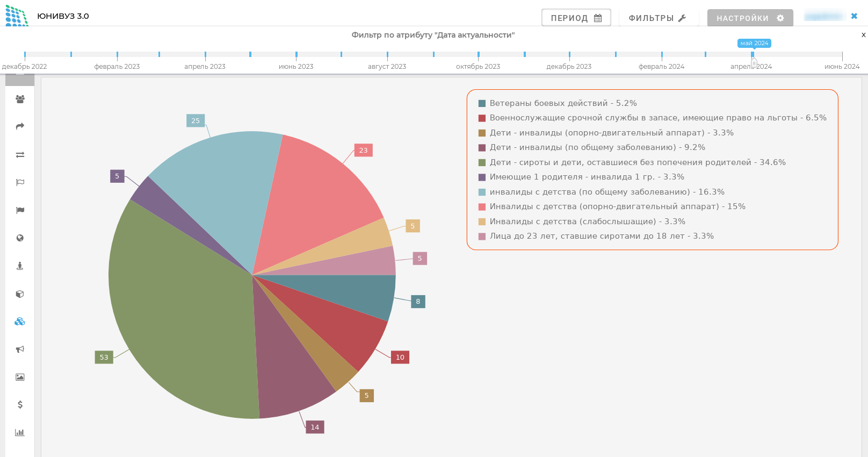Jump to декабрь 2022 on timeline
This screenshot has width=868, height=457.
(25, 67)
